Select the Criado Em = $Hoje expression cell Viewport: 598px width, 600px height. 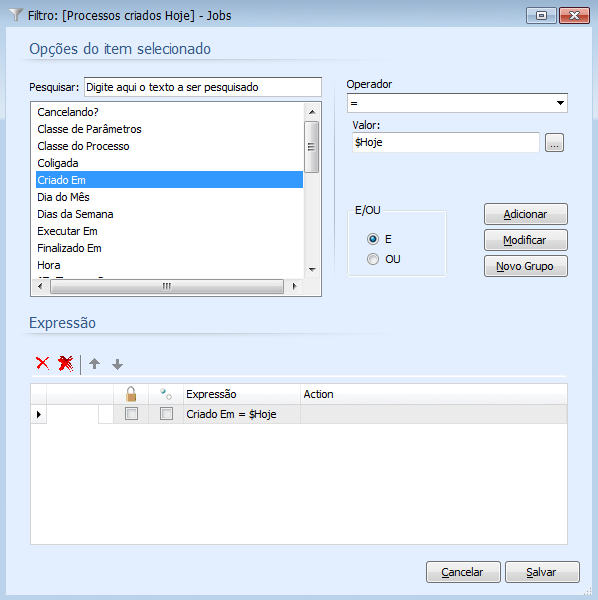[x=242, y=414]
